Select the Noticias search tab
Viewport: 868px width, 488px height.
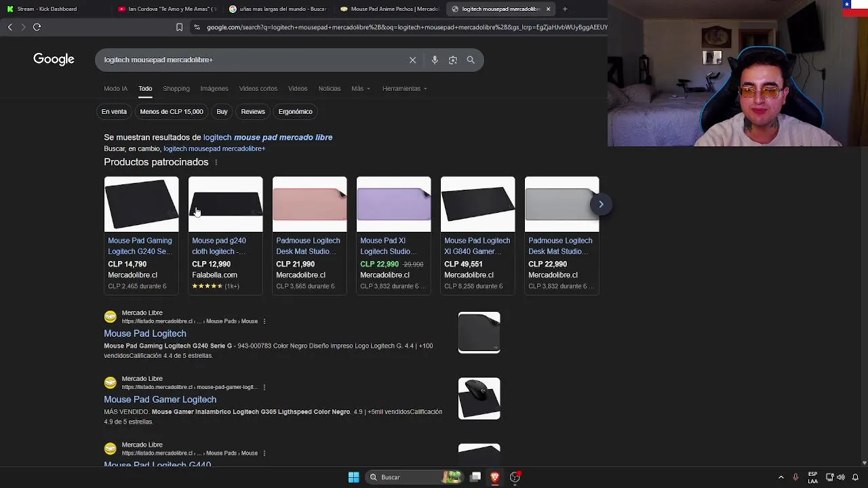[x=330, y=89]
